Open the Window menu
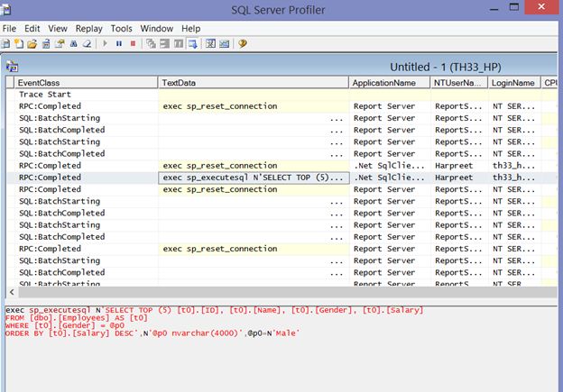The width and height of the screenshot is (563, 392). coord(157,29)
